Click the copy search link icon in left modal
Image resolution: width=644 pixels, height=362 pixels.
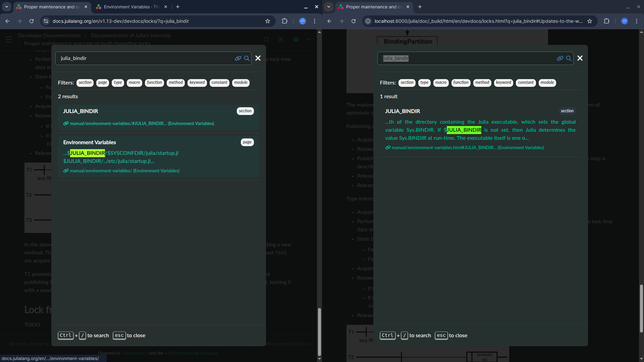pyautogui.click(x=238, y=58)
